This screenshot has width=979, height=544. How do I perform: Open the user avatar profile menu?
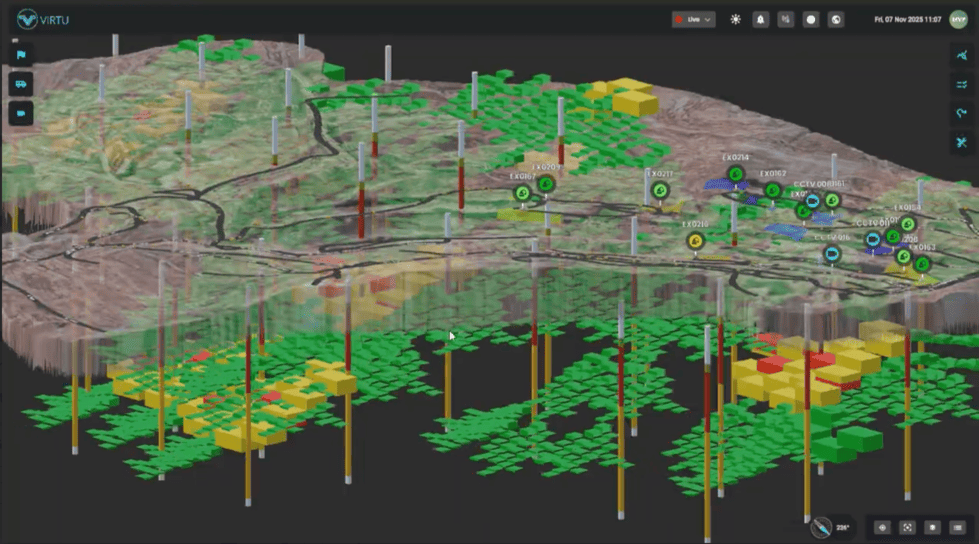pos(959,19)
